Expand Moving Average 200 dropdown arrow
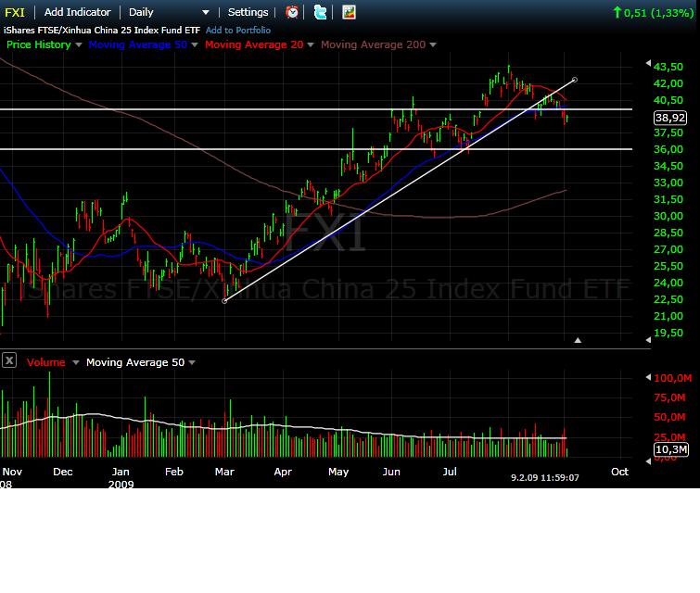Viewport: 700px width, 593px height. [433, 44]
